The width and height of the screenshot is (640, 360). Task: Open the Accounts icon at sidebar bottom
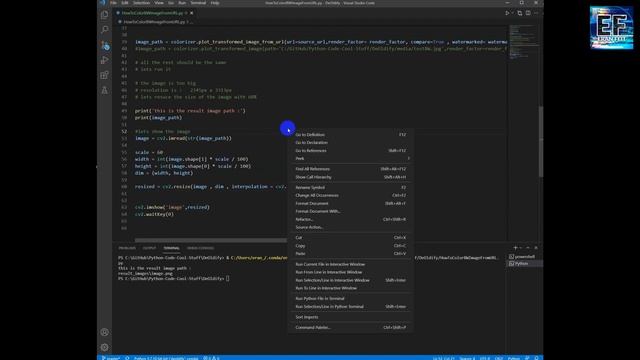pyautogui.click(x=104, y=332)
